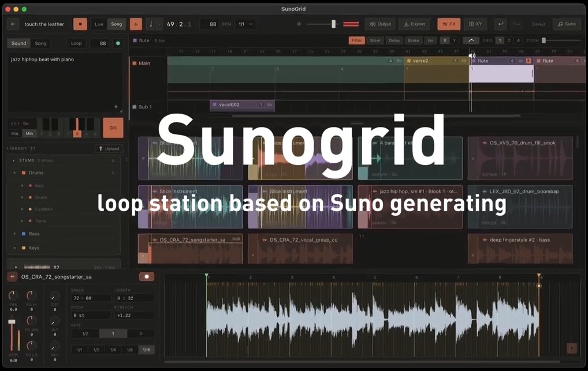Viewport: 588px width, 371px height.
Task: Click the sparkle enhance icon in prompt box
Action: 116,107
